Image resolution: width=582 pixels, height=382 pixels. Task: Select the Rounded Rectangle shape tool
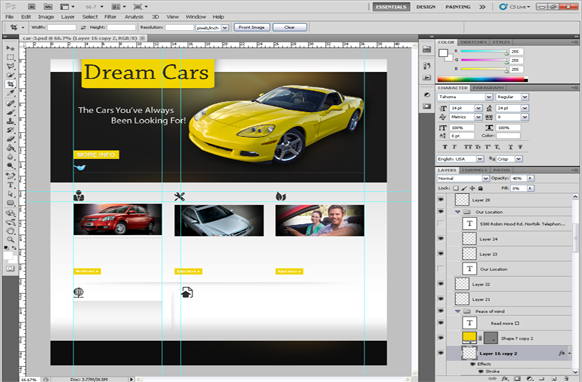tap(10, 203)
